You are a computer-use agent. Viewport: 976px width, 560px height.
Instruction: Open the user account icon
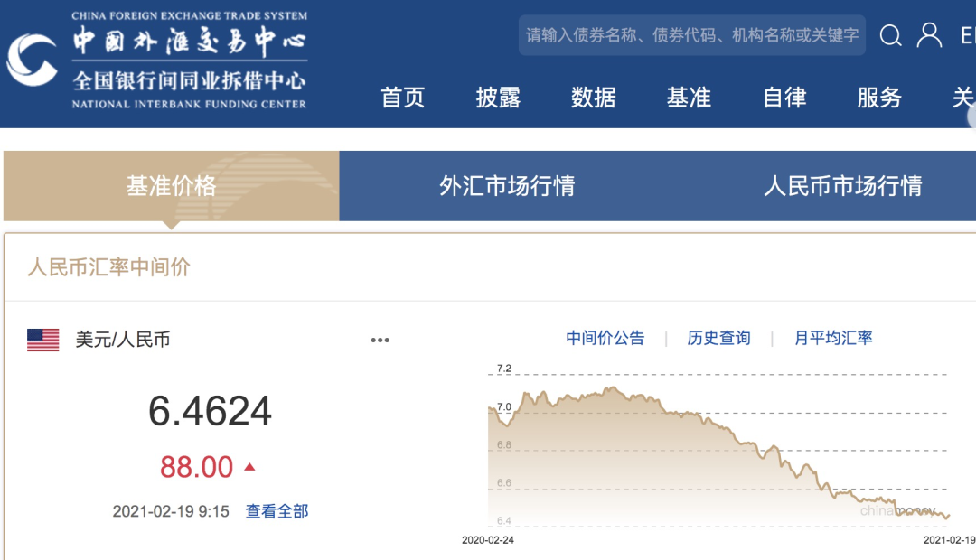point(929,35)
